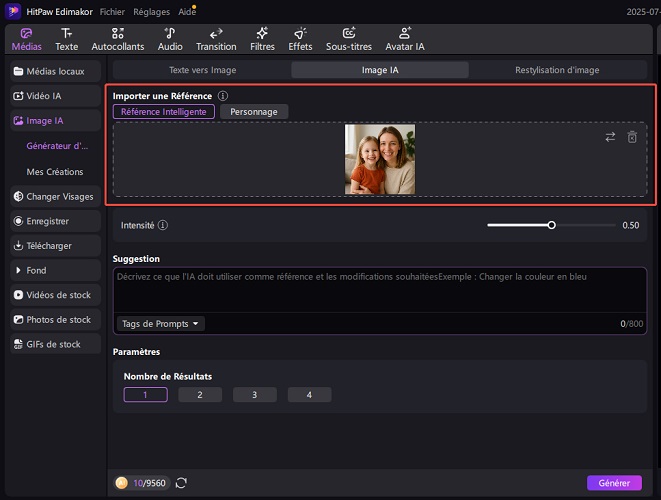Switch to the Image IA tab
The image size is (661, 500).
pos(380,70)
